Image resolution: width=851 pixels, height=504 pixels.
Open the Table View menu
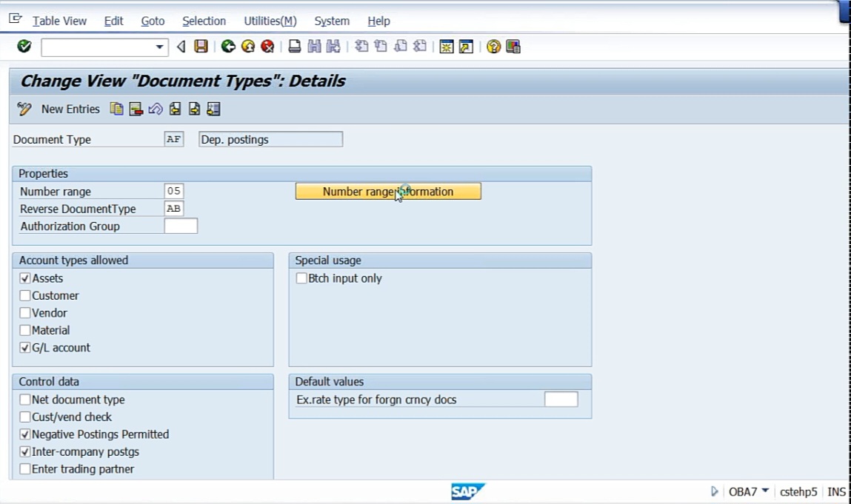[x=59, y=21]
